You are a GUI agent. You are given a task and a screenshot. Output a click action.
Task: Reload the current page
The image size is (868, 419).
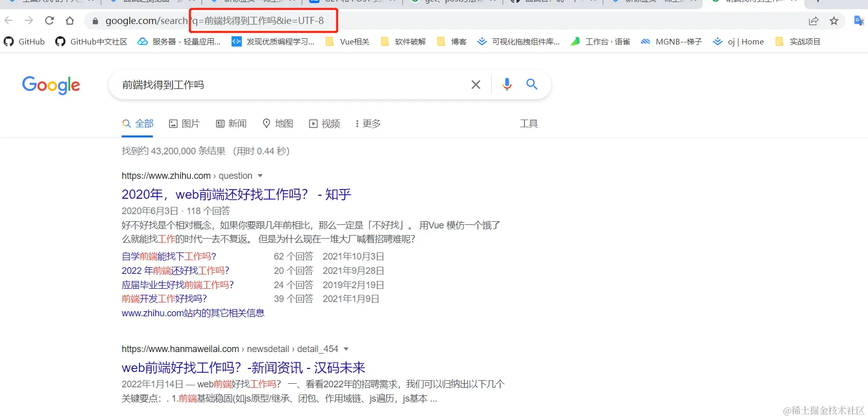[x=50, y=20]
